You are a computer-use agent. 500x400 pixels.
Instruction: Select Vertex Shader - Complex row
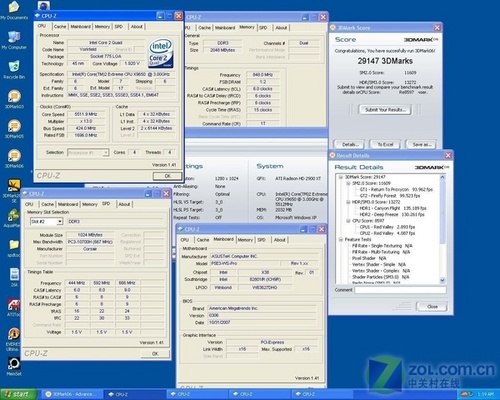[381, 271]
